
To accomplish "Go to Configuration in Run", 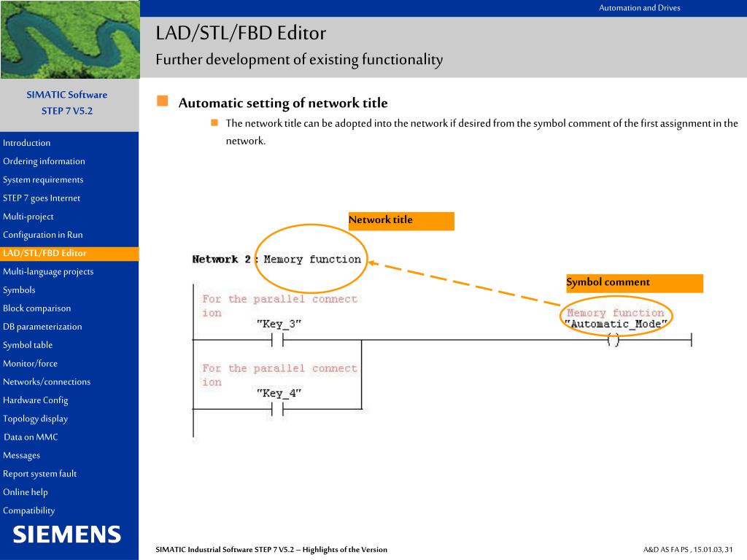I will click(43, 235).
